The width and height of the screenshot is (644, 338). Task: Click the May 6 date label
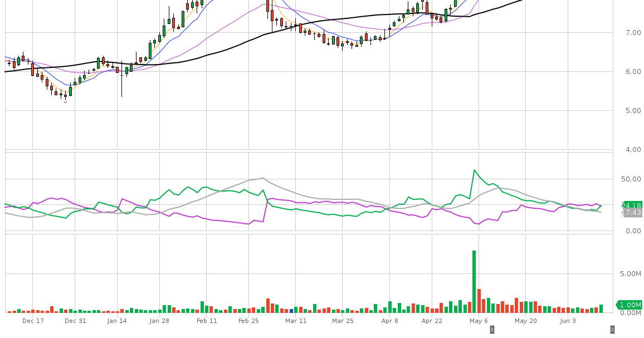479,321
